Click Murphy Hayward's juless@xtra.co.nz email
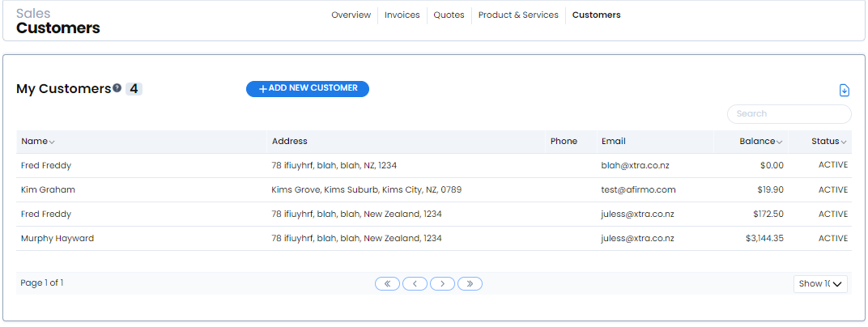The image size is (868, 327). (638, 239)
